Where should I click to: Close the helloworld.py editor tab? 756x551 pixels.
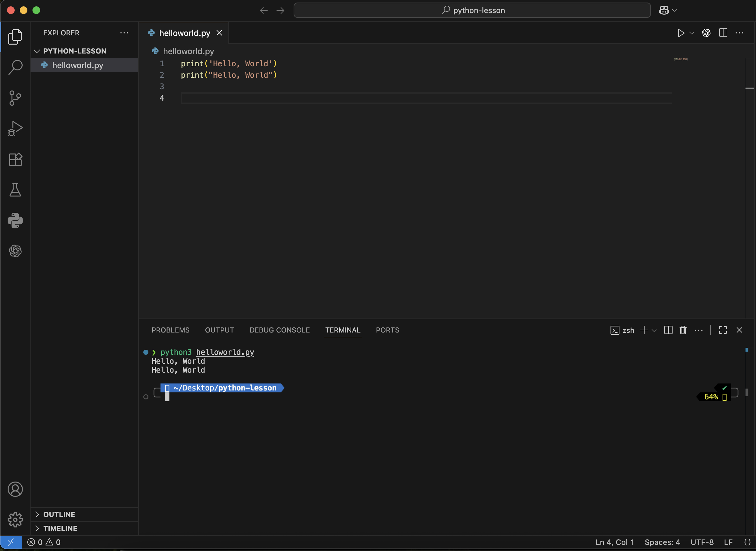pyautogui.click(x=219, y=33)
